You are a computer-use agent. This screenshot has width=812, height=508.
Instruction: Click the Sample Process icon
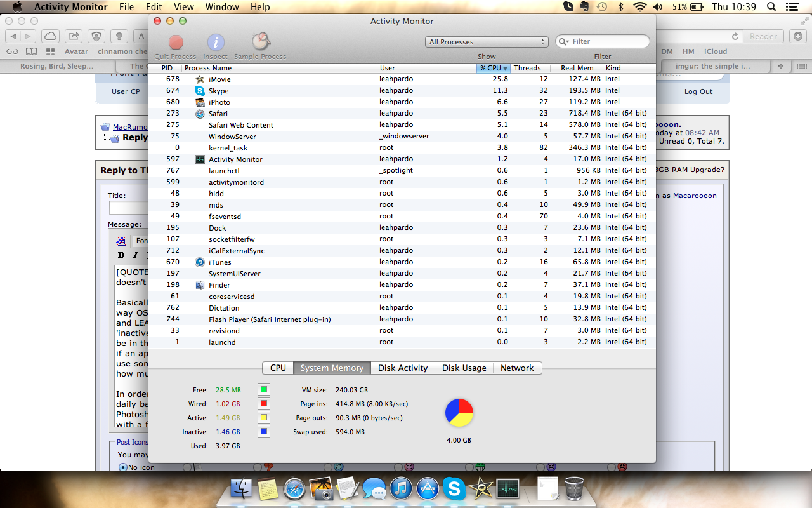coord(260,42)
